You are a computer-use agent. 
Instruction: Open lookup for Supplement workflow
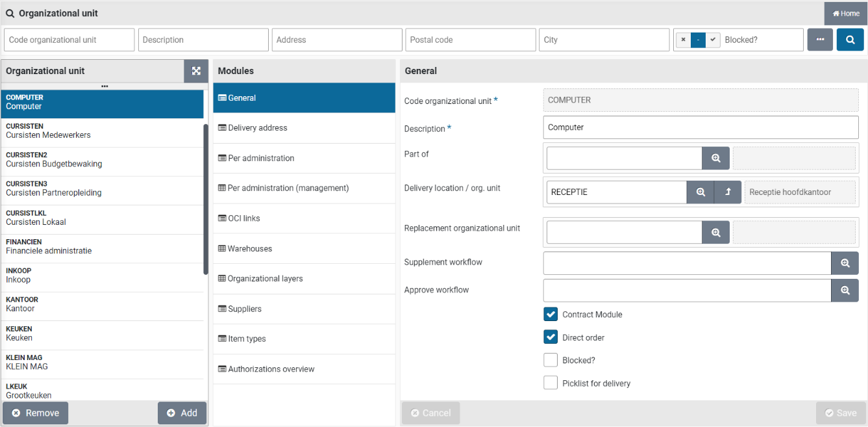[x=845, y=263]
